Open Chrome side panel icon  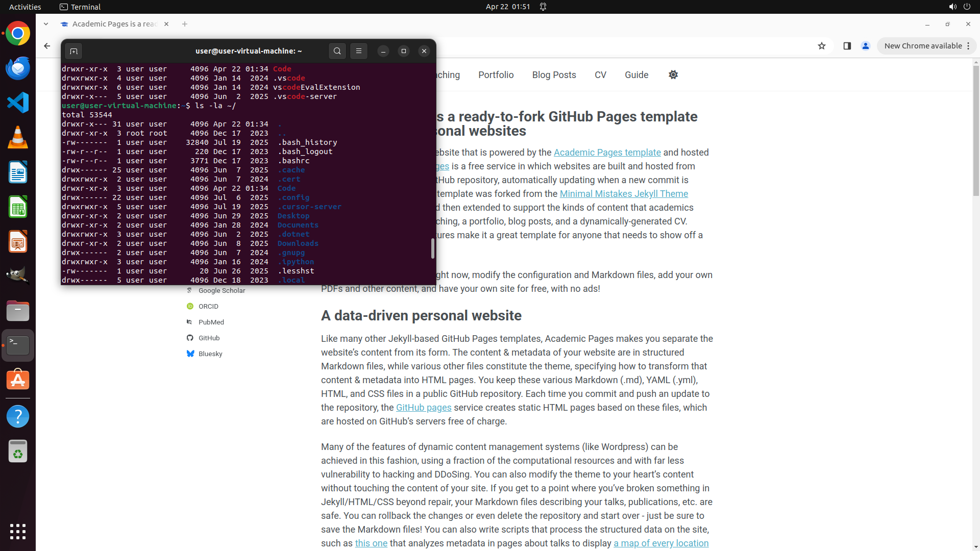pos(847,46)
